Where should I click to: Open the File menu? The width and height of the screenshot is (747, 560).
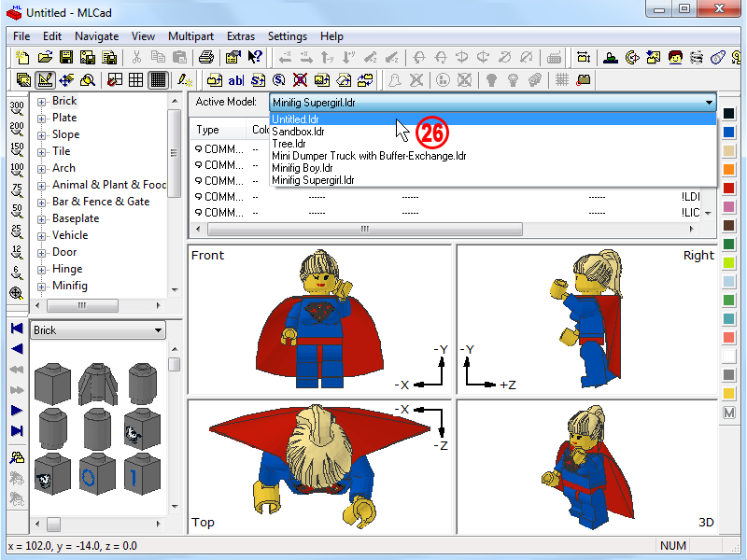pyautogui.click(x=21, y=36)
